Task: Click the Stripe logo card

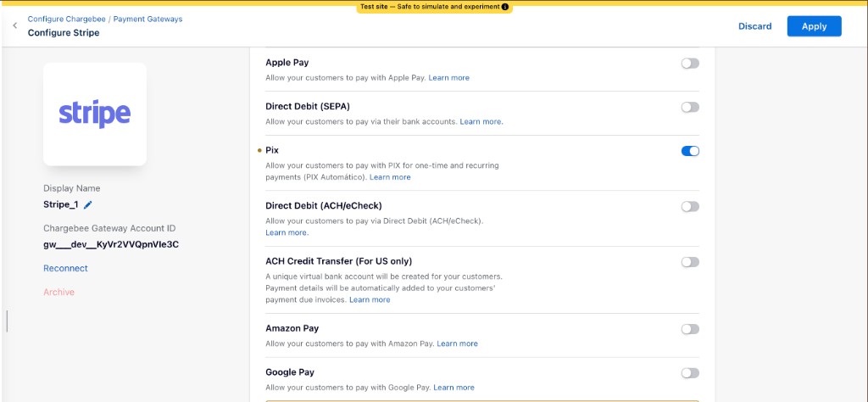Action: coord(95,114)
